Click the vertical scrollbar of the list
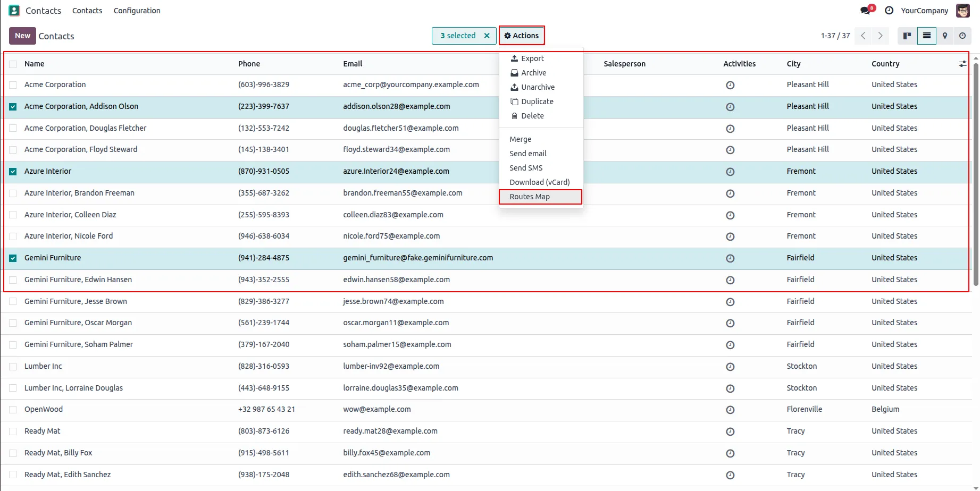This screenshot has height=491, width=980. click(976, 174)
